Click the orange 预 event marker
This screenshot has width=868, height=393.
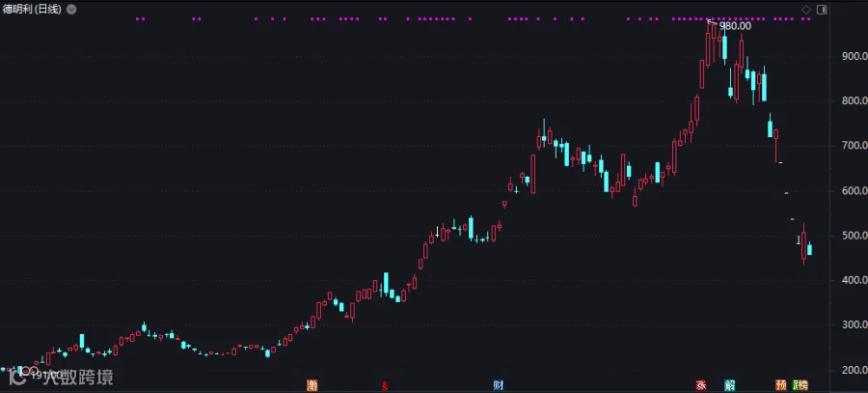pyautogui.click(x=781, y=385)
